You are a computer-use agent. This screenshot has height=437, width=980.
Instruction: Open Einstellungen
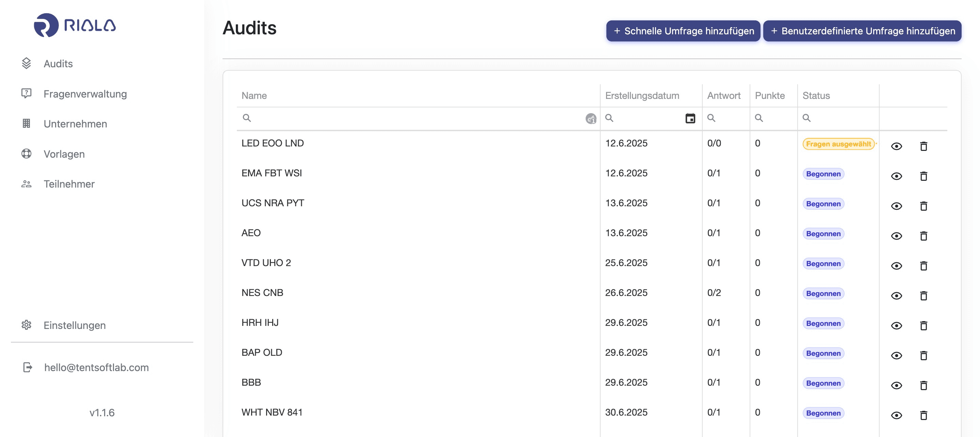(x=74, y=325)
